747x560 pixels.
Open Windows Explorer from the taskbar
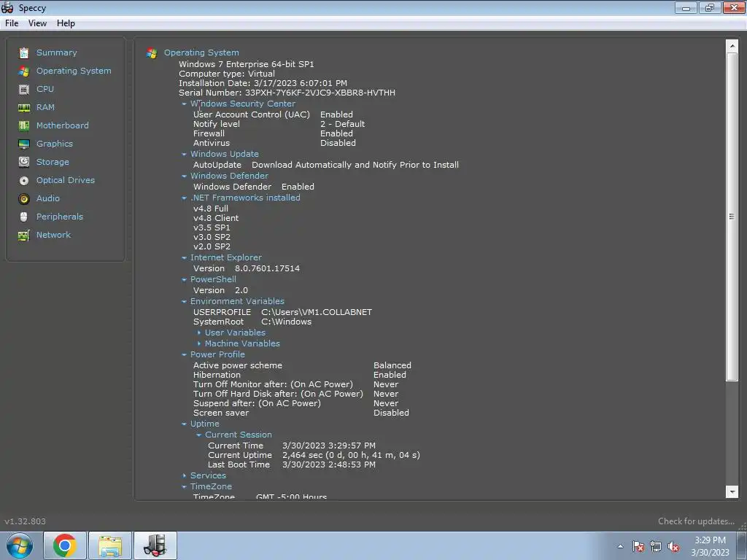(110, 545)
